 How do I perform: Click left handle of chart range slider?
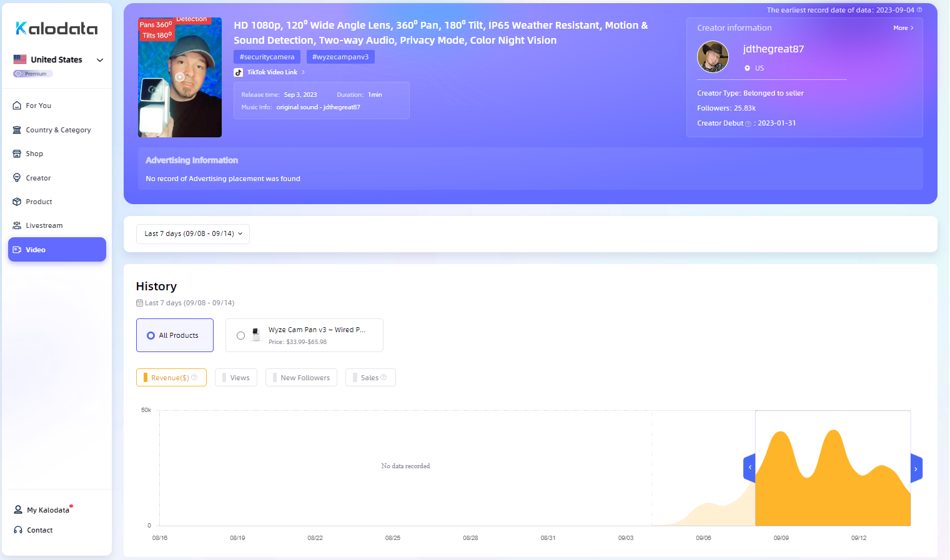click(x=750, y=468)
